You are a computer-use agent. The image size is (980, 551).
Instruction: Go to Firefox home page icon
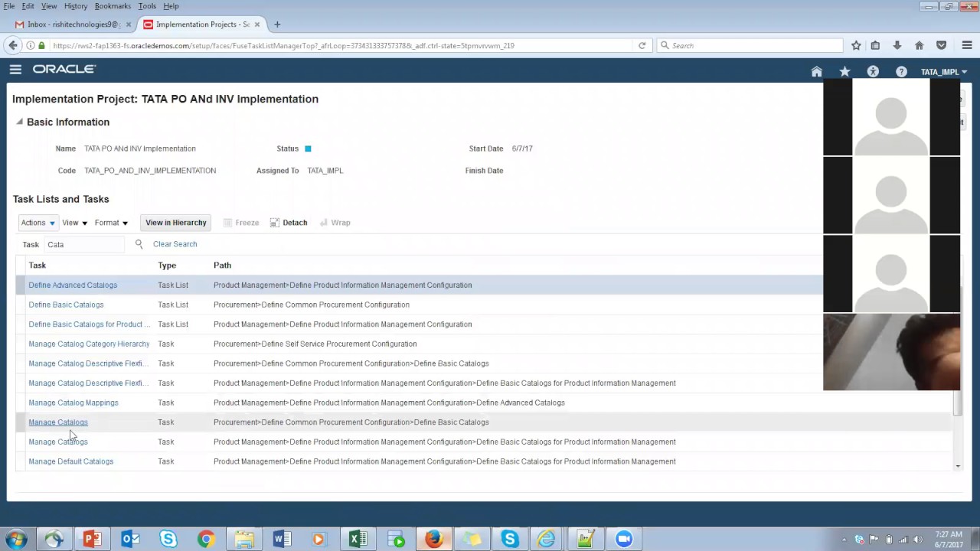click(x=920, y=45)
